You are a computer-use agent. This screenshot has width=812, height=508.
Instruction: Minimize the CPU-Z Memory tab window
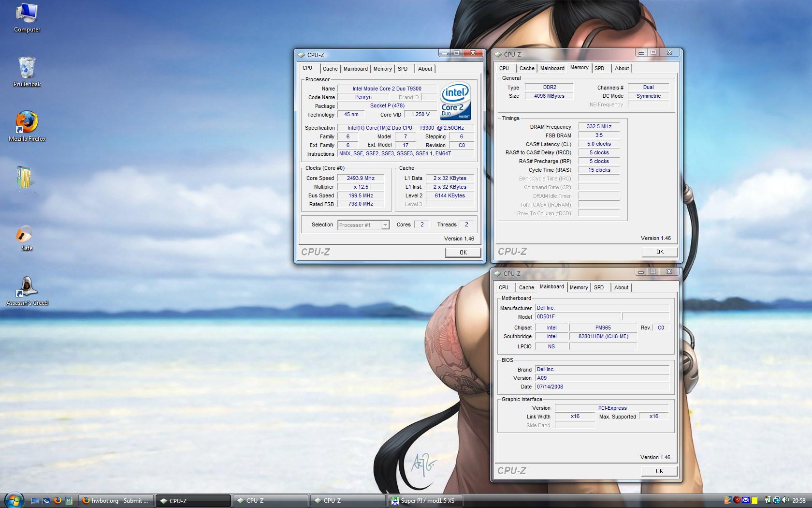[641, 53]
